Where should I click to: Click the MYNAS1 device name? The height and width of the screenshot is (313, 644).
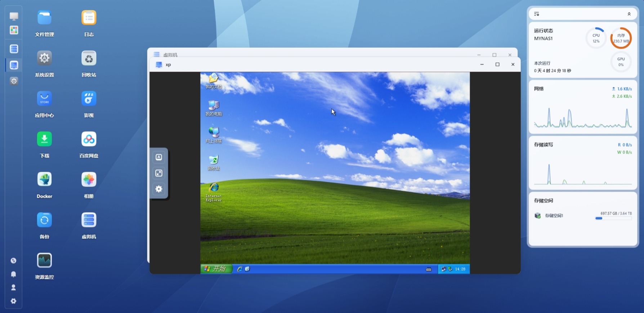543,39
